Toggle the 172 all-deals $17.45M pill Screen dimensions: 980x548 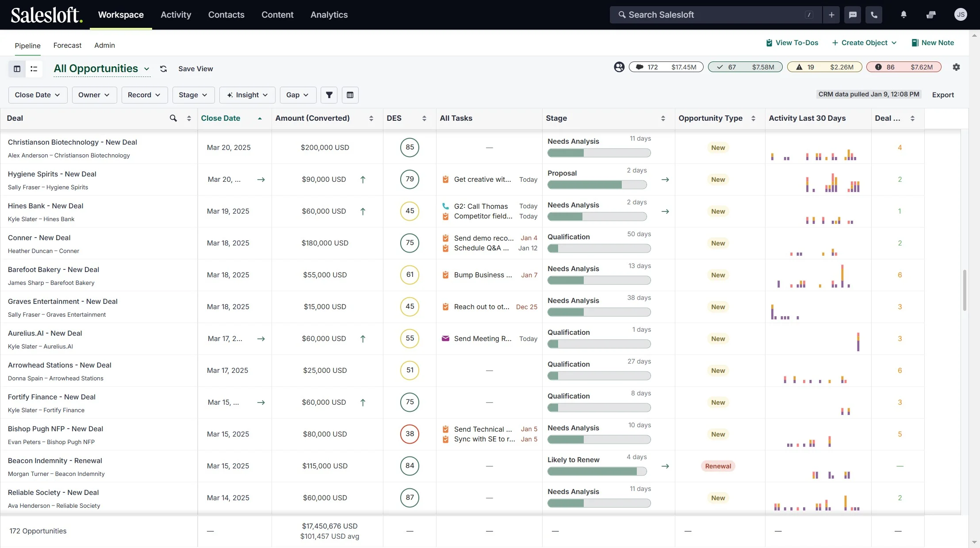pos(666,67)
